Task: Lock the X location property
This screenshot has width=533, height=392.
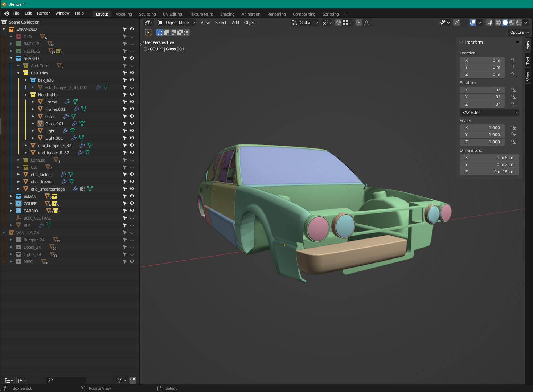Action: pos(514,60)
